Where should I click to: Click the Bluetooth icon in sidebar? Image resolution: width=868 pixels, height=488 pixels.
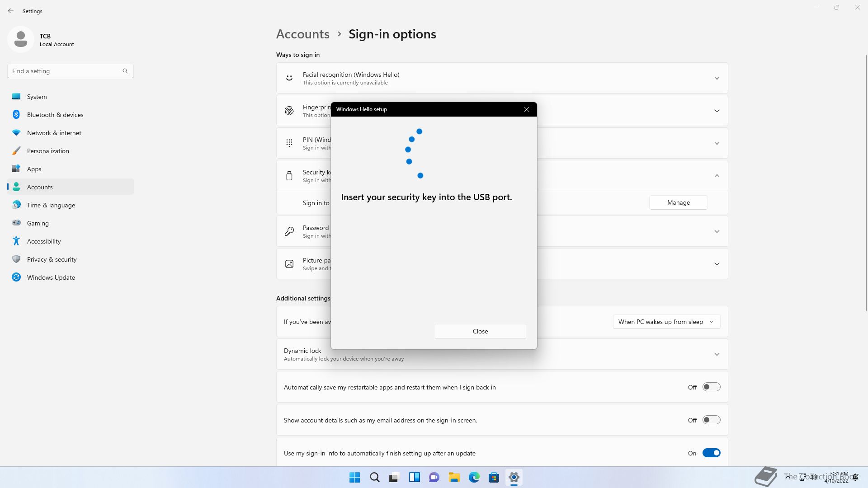pos(16,115)
